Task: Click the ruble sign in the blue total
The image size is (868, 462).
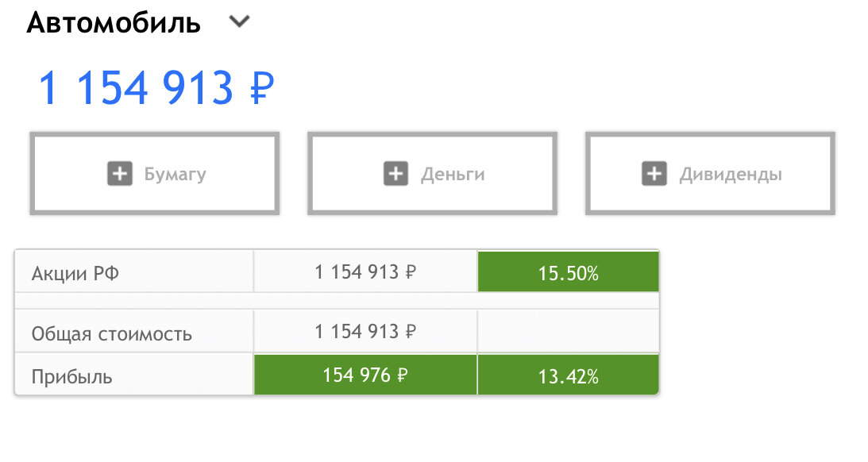Action: click(262, 89)
